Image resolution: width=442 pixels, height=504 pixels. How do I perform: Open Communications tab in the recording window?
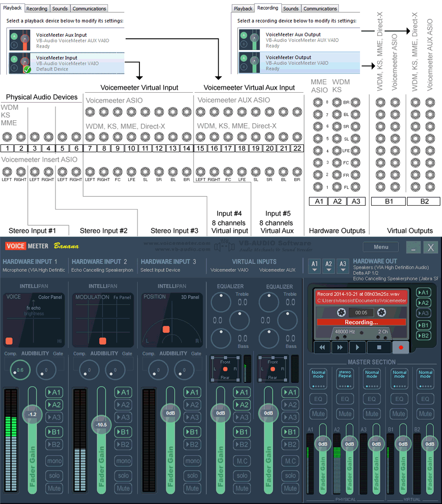tap(320, 9)
